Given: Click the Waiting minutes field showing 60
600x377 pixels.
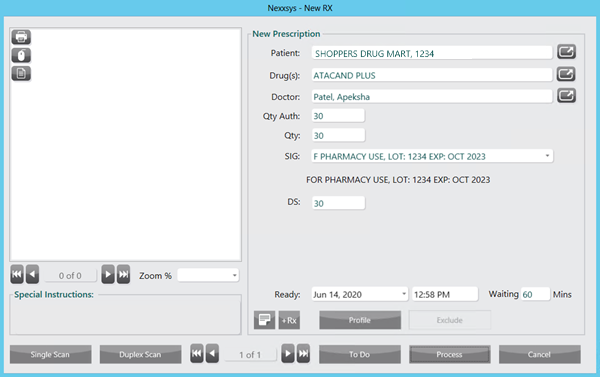Looking at the screenshot, I should click(535, 294).
